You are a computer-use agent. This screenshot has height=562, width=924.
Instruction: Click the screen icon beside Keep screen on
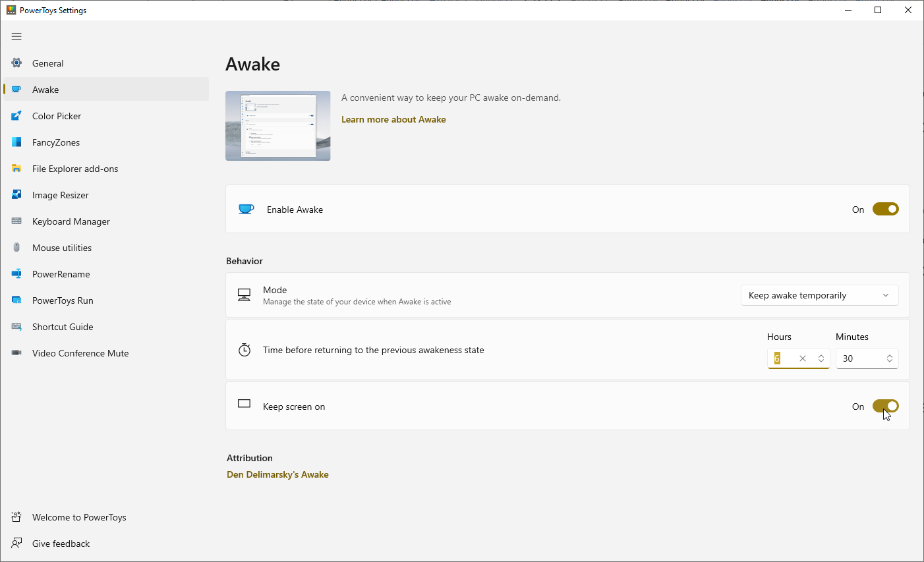tap(245, 403)
